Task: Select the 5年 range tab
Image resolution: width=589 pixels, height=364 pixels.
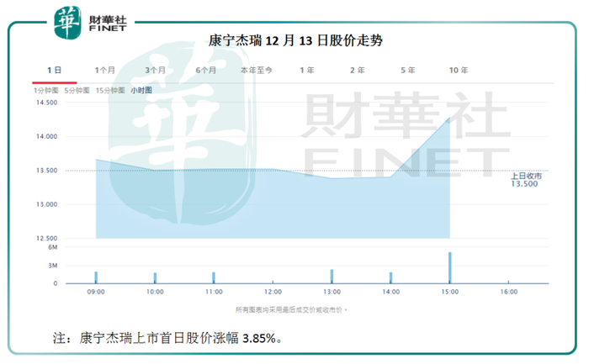Action: 408,70
